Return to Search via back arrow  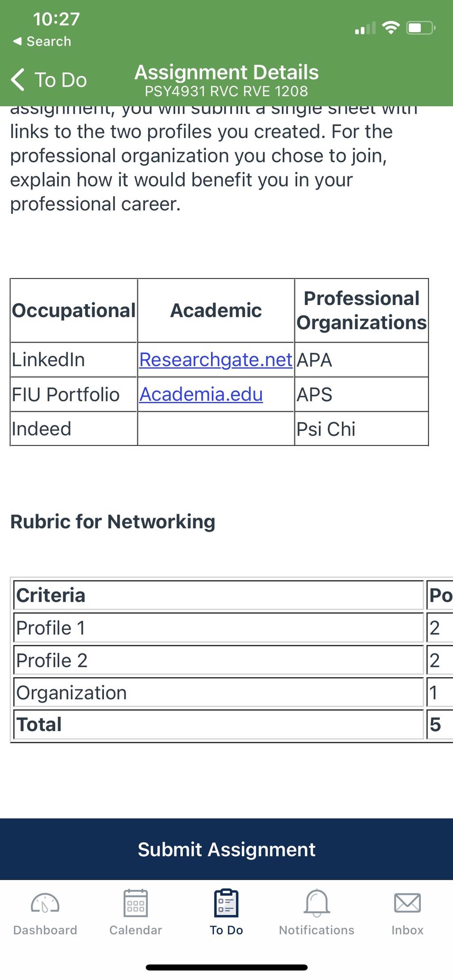42,41
